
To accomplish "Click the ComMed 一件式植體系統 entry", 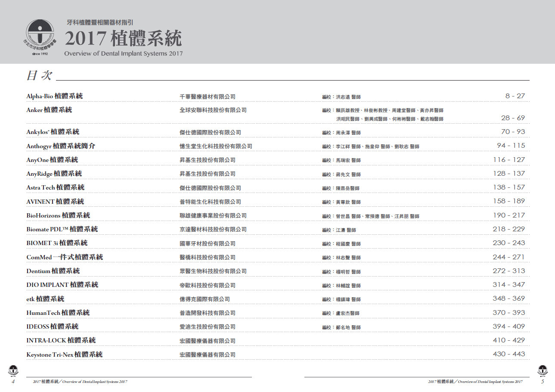I will pos(65,257).
